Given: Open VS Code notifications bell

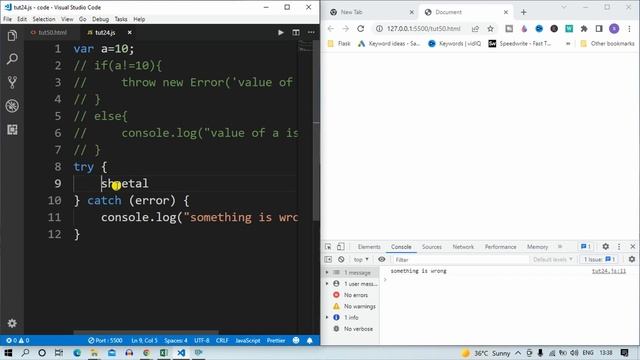Looking at the screenshot, I should coord(310,340).
